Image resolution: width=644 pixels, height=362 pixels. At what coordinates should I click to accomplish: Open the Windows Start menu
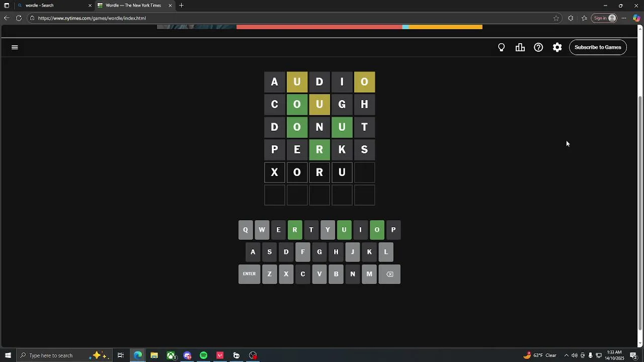pos(8,355)
